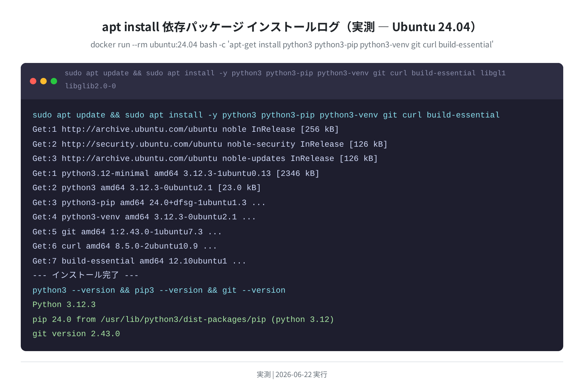Click the terminal title bar command ending libglib2.0-0
The width and height of the screenshot is (584, 392).
point(285,80)
